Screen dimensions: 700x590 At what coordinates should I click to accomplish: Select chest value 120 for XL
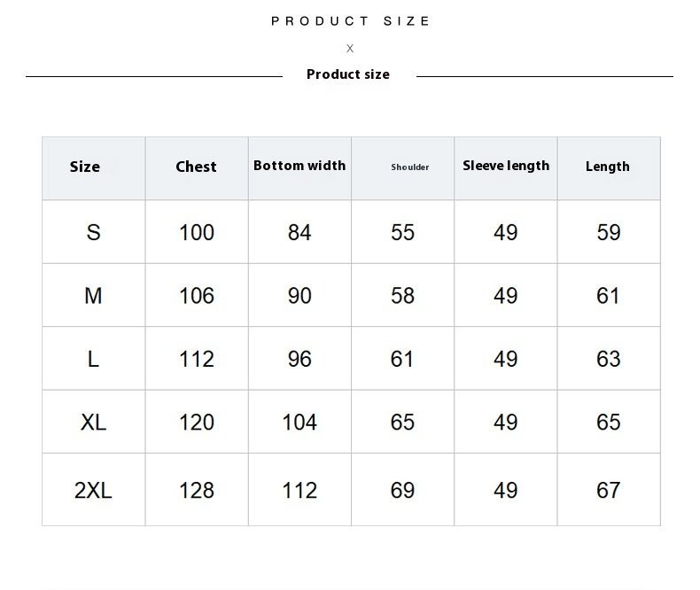pos(197,423)
